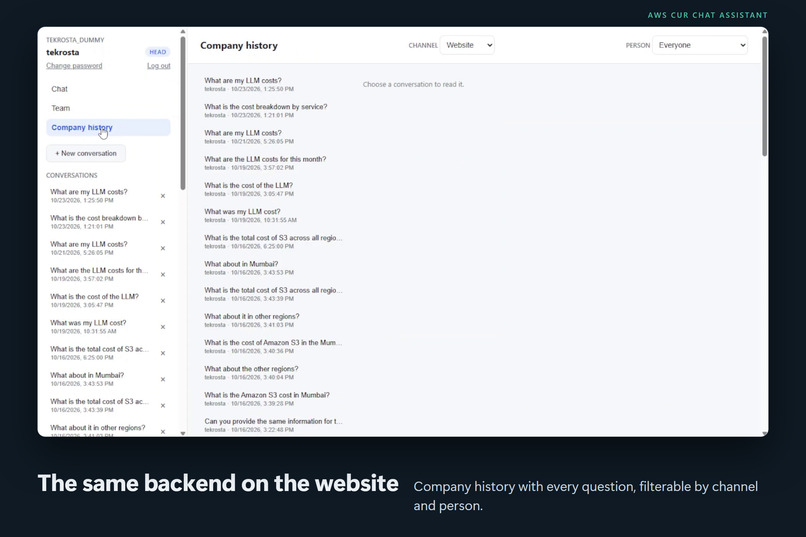806x537 pixels.
Task: Click the sidebar scrollbar thumb
Action: coord(182,113)
